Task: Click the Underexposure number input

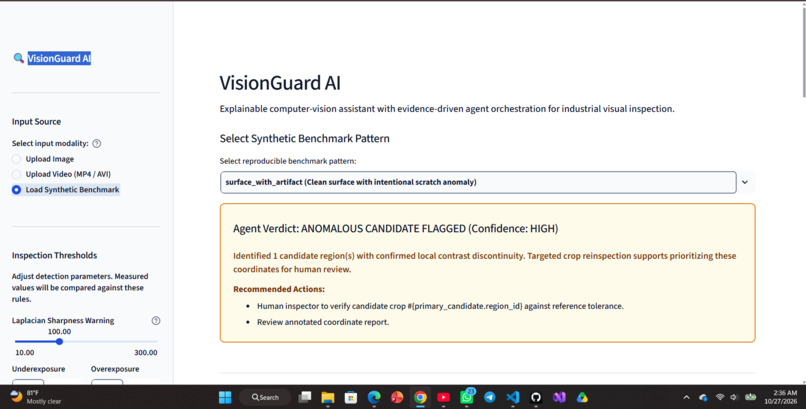Action: click(x=28, y=381)
